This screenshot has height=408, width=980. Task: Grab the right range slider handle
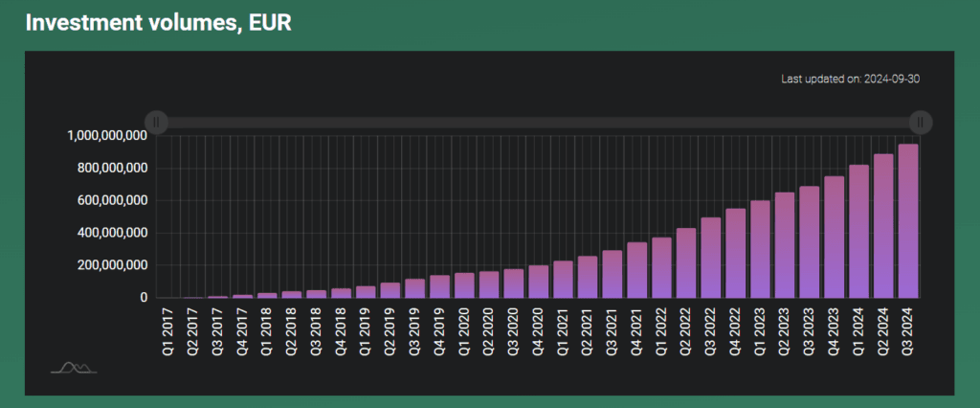(x=920, y=122)
